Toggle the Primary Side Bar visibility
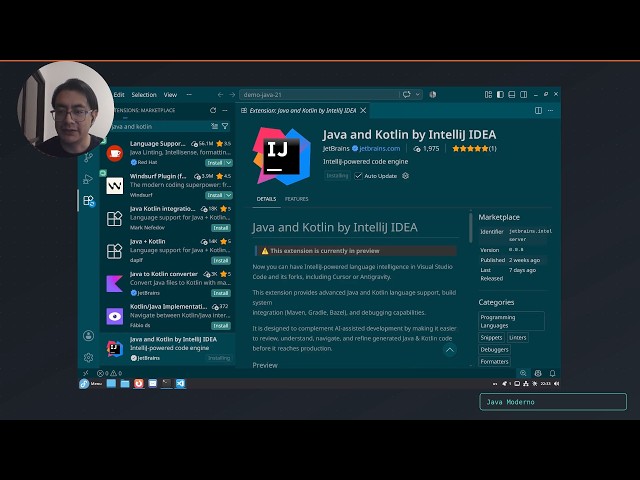 [x=500, y=95]
